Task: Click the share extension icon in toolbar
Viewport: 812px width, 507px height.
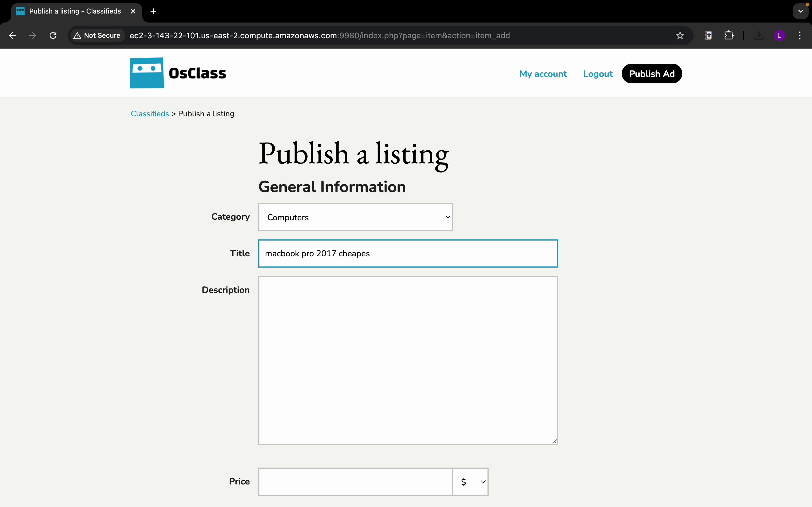Action: pos(708,35)
